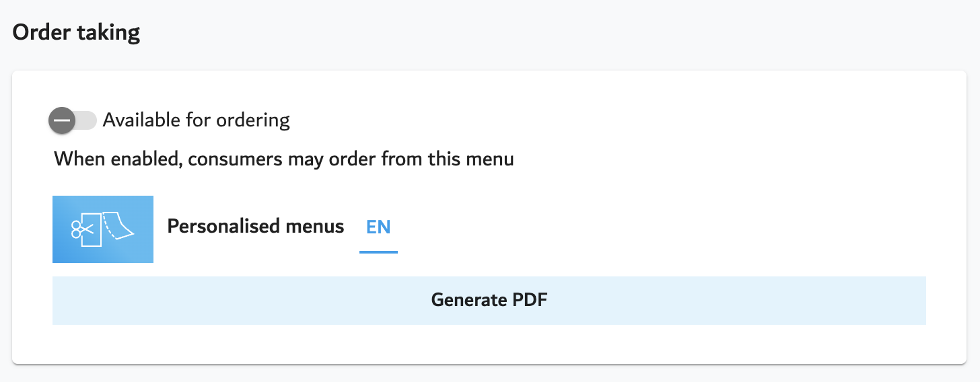Select the dark grey toggle knob
980x382 pixels.
pyautogui.click(x=63, y=120)
